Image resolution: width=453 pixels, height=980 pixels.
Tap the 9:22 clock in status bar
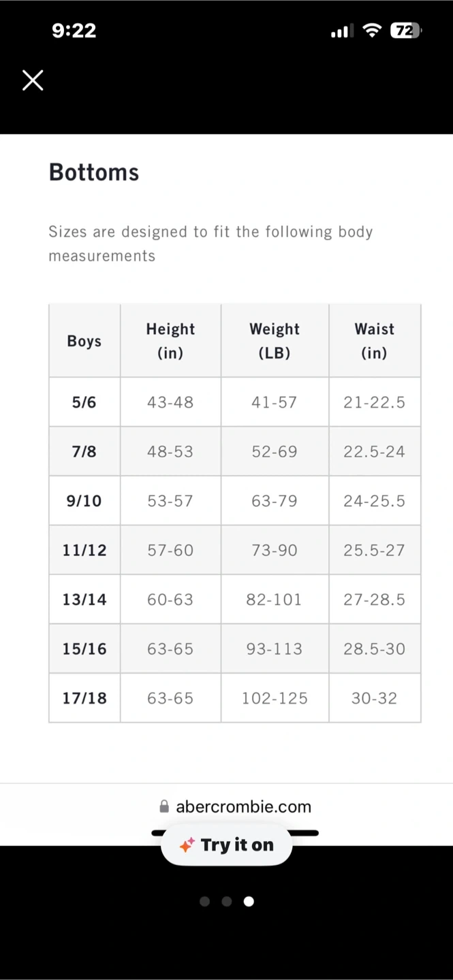pos(74,31)
